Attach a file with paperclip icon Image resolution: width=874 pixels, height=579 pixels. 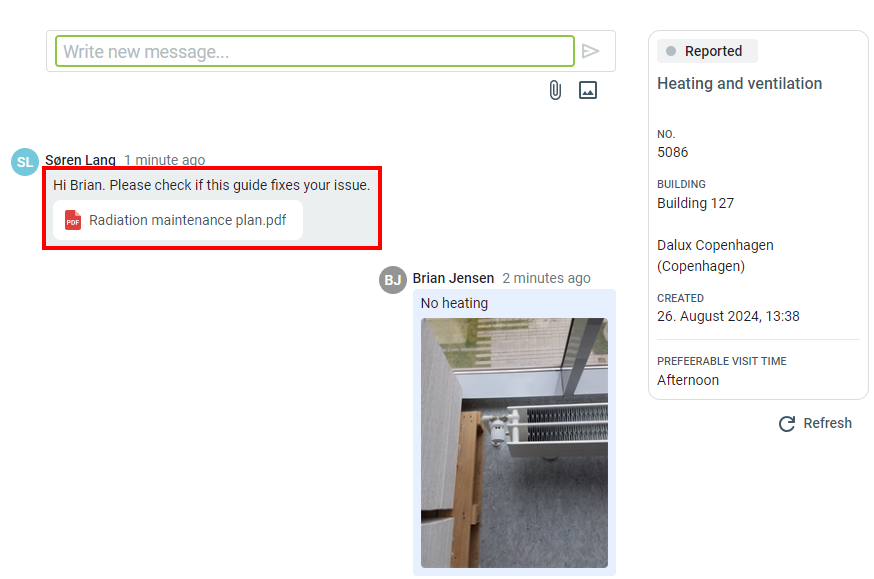(555, 90)
